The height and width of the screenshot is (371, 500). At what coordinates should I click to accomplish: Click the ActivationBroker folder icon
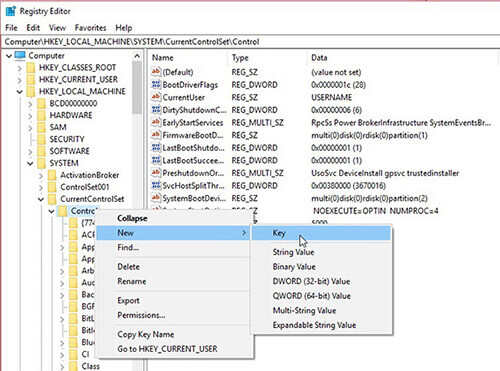pos(52,175)
